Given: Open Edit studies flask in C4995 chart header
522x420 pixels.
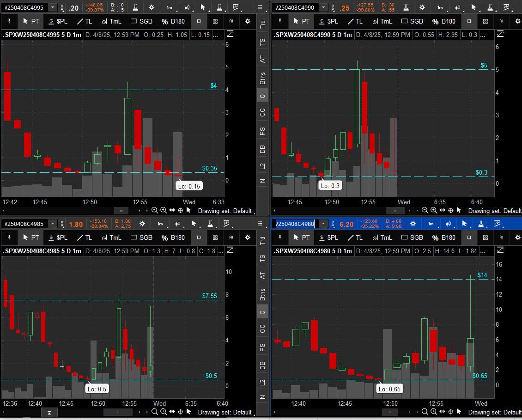Looking at the screenshot, I should coord(135,7).
